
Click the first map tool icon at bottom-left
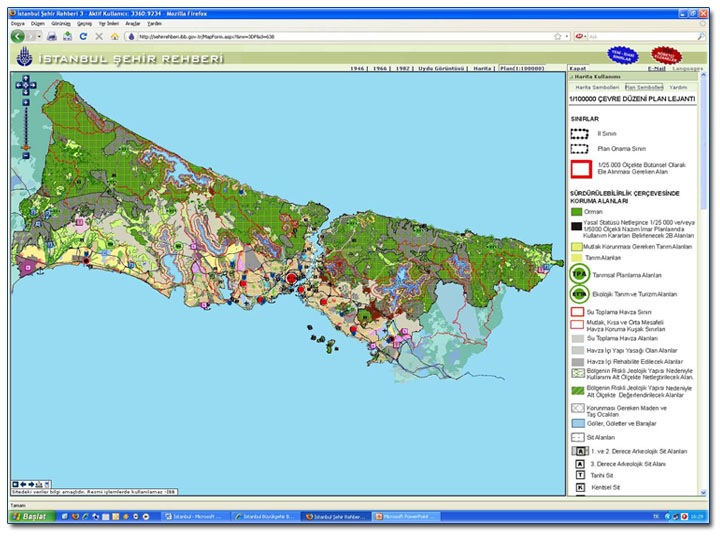point(15,484)
